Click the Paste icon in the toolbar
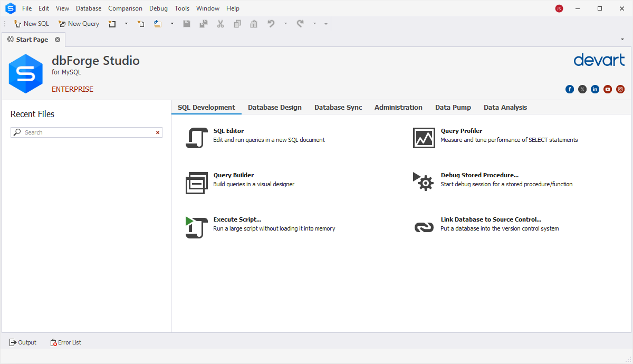Screen dimensions: 633x364 coord(254,24)
